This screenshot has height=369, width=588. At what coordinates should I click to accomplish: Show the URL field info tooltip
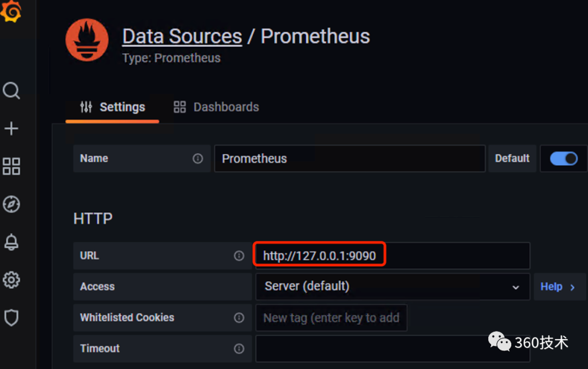tap(239, 256)
